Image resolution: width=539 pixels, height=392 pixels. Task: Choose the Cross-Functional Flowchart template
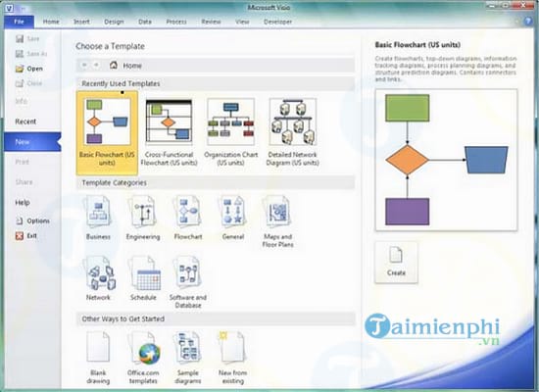[x=169, y=133]
